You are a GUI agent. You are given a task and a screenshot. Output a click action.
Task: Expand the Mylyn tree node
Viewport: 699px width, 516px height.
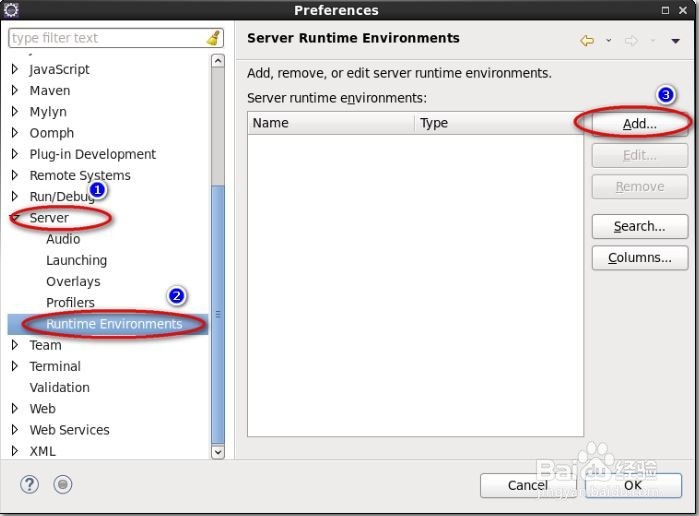click(15, 111)
